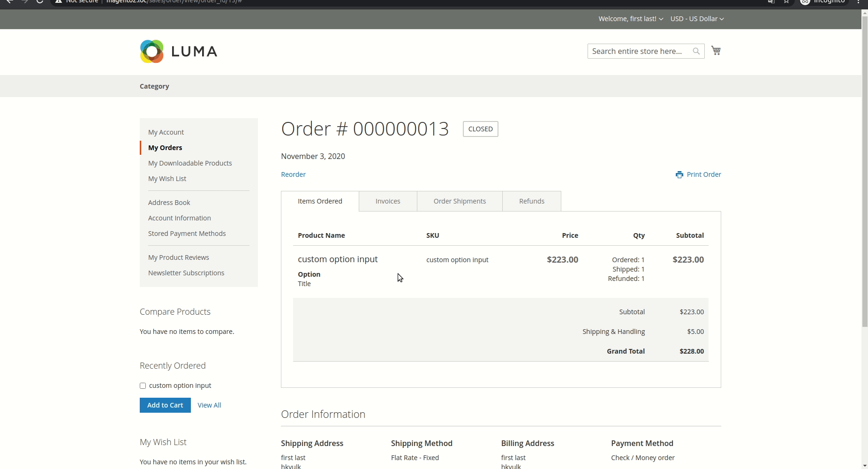Open the Order Shipments tab

(x=460, y=201)
